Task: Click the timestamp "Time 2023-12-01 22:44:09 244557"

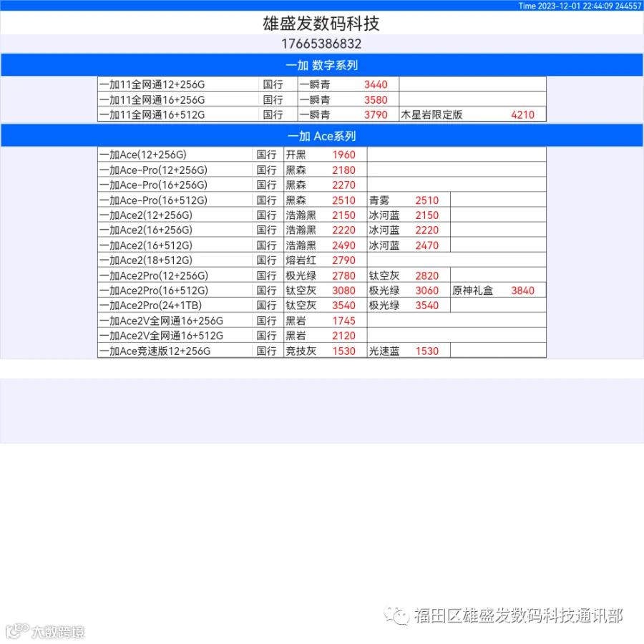Action: (x=580, y=6)
